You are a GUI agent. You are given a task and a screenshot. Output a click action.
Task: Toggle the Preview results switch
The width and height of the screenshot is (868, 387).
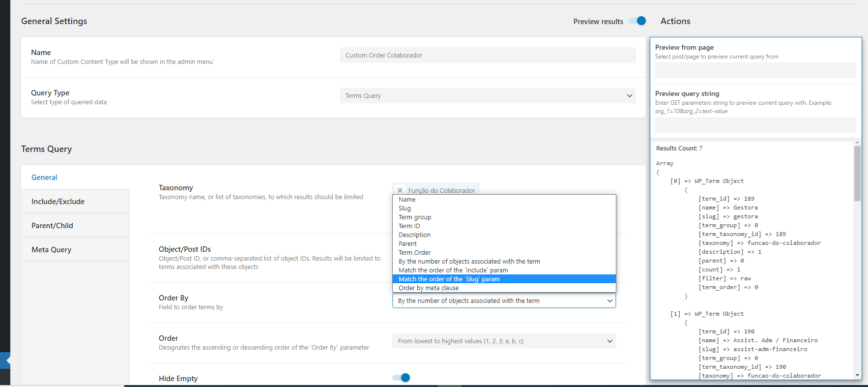click(637, 21)
